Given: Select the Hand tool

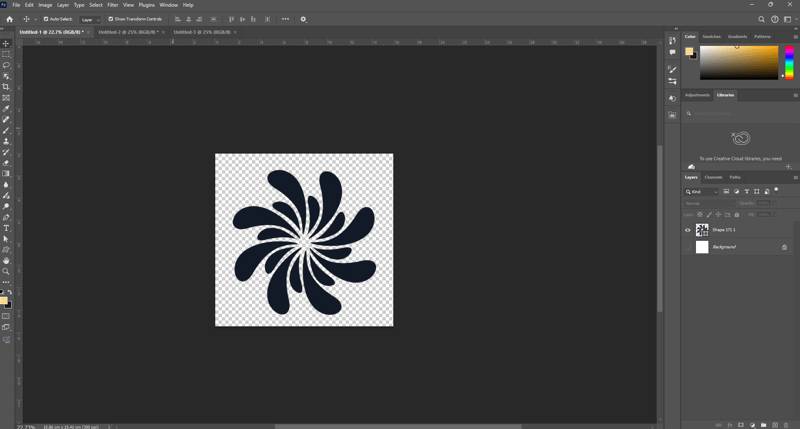Looking at the screenshot, I should coord(6,261).
